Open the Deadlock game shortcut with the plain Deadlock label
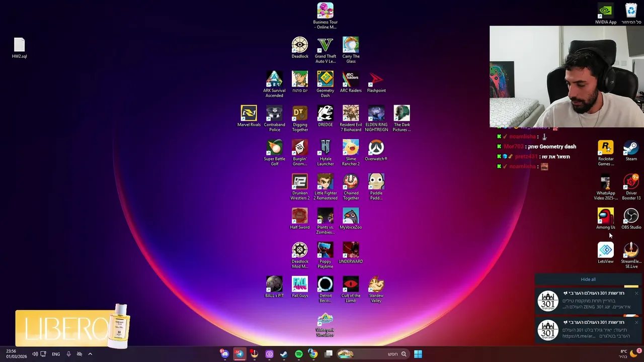The height and width of the screenshot is (362, 644). tap(300, 48)
